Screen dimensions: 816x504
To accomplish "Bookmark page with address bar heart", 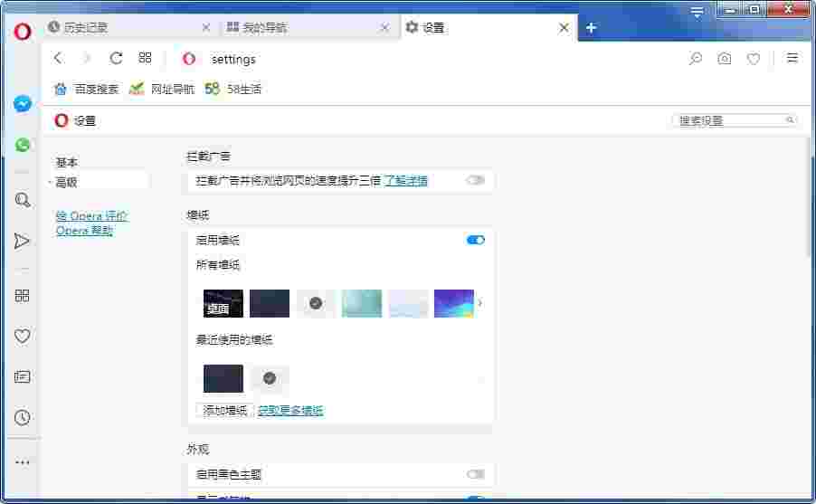I will (754, 59).
